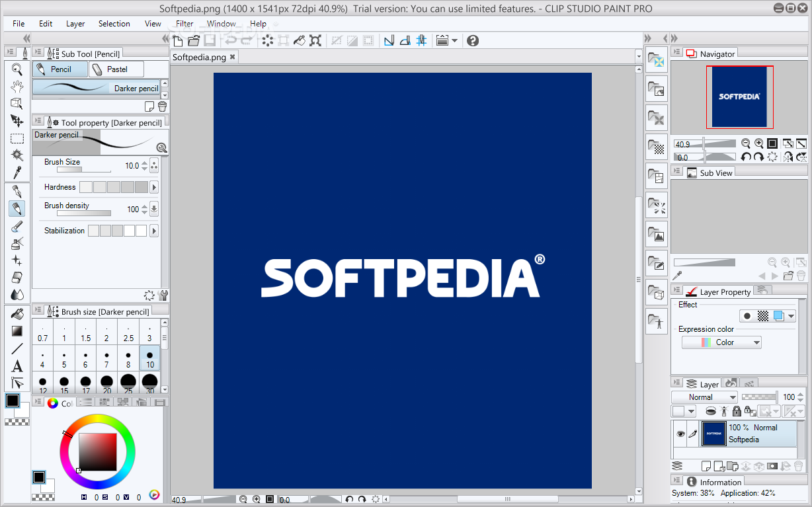The image size is (812, 507).
Task: Select the rectangular selection marquee tool
Action: click(17, 138)
